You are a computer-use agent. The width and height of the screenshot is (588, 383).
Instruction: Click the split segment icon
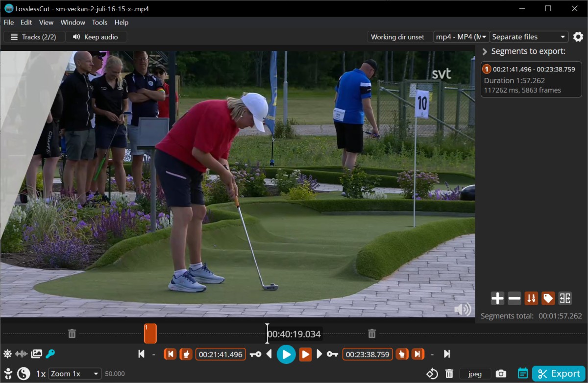pos(565,298)
